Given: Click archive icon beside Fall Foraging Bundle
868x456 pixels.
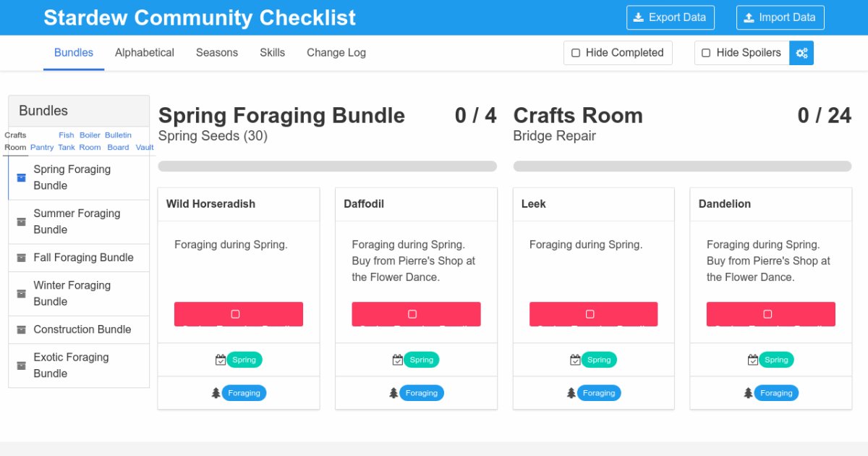Looking at the screenshot, I should tap(21, 258).
